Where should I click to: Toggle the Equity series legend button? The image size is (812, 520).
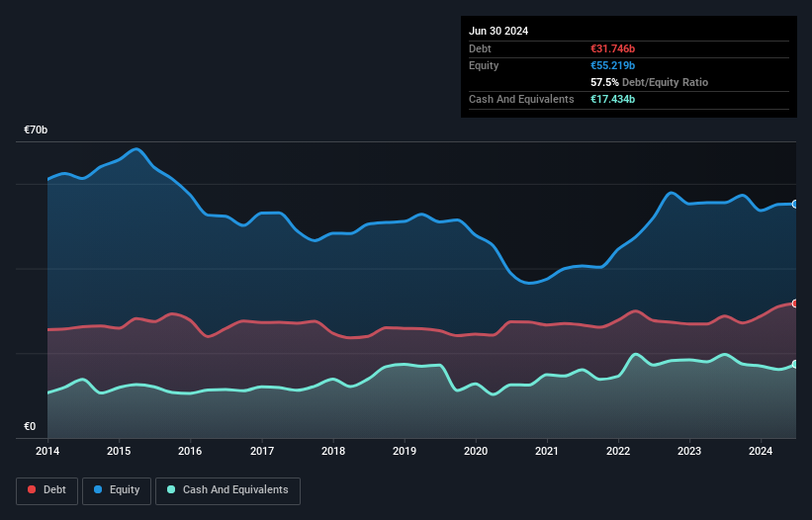click(117, 490)
